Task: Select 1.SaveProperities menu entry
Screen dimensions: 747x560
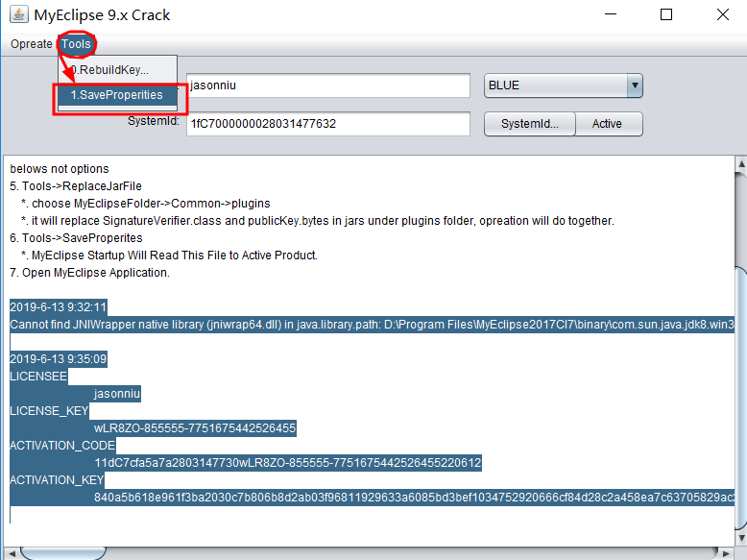Action: pyautogui.click(x=118, y=95)
